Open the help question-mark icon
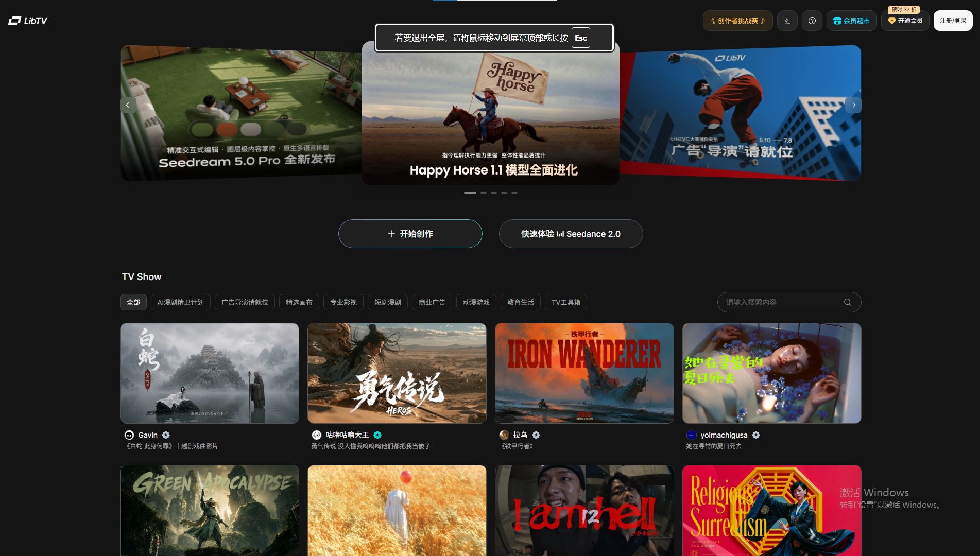 (x=812, y=21)
